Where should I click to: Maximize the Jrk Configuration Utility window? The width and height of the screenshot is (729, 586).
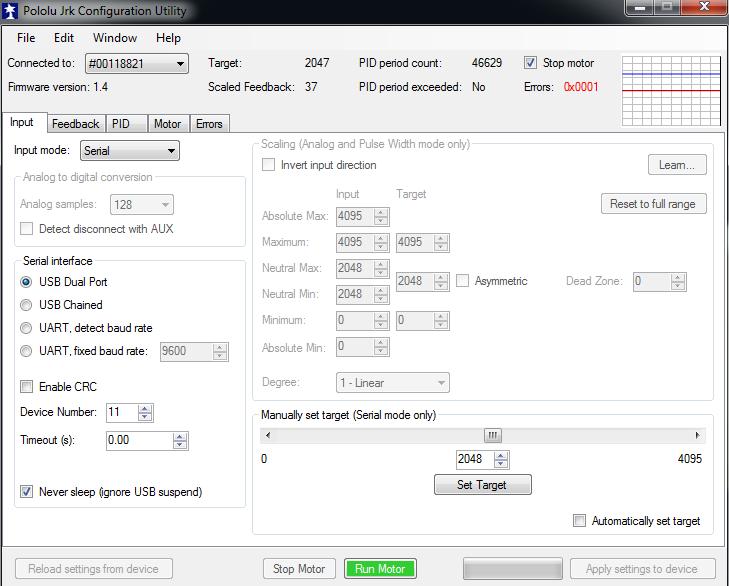[667, 7]
